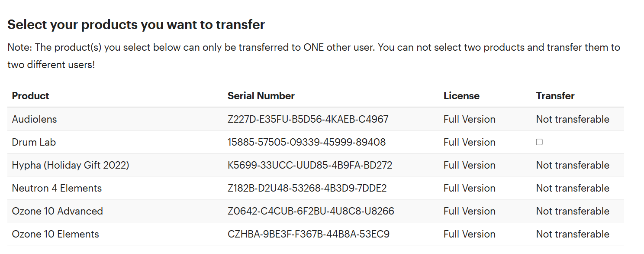Click the 'Select your products' heading
Image resolution: width=644 pixels, height=254 pixels.
click(x=136, y=25)
